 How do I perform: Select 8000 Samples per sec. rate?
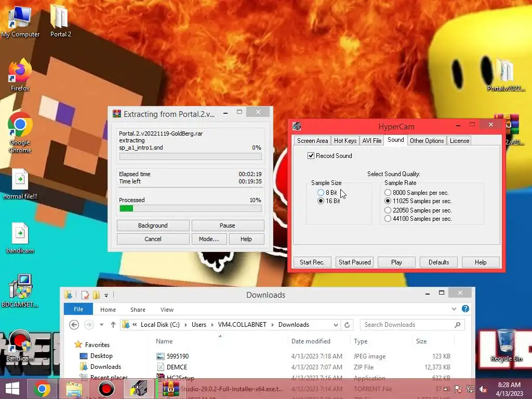click(388, 192)
